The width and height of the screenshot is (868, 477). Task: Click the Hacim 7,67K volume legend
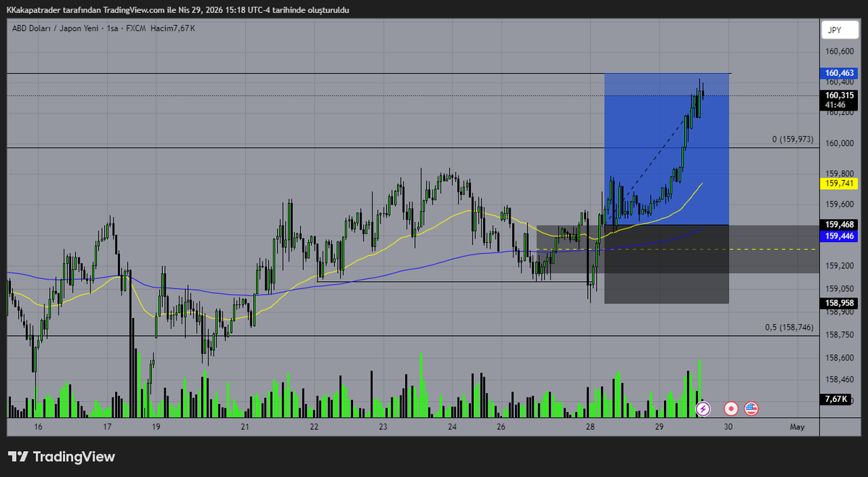171,27
